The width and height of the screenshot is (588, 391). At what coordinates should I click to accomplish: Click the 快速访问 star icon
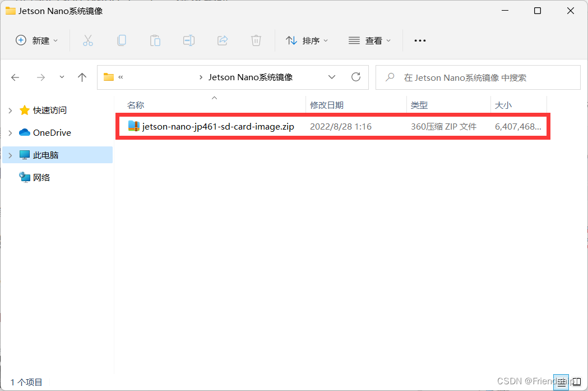click(24, 110)
